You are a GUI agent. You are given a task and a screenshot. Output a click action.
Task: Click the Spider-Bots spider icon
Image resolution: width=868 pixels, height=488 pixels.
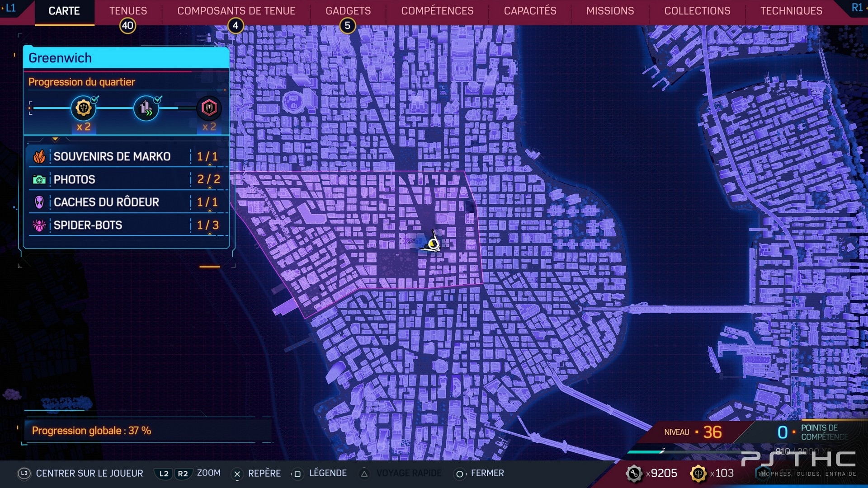[39, 225]
